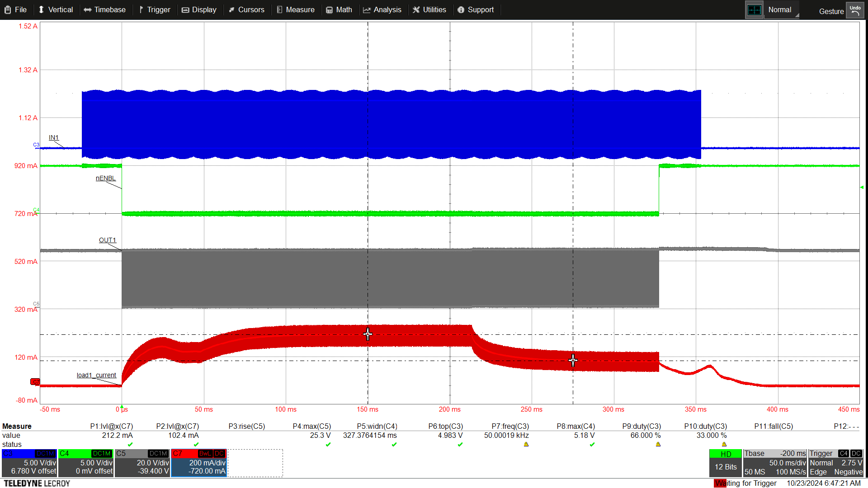Image resolution: width=868 pixels, height=488 pixels.
Task: Open the Trigger descriptor box
Action: pos(836,463)
